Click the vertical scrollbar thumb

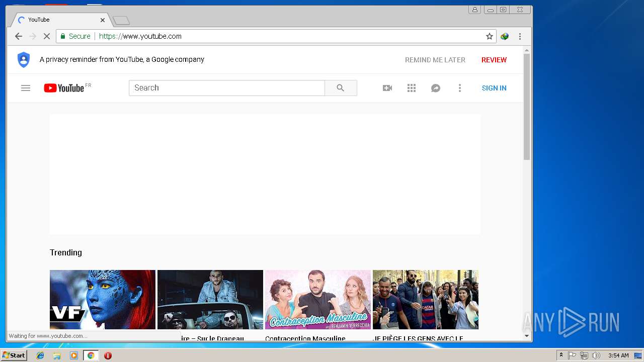point(527,107)
